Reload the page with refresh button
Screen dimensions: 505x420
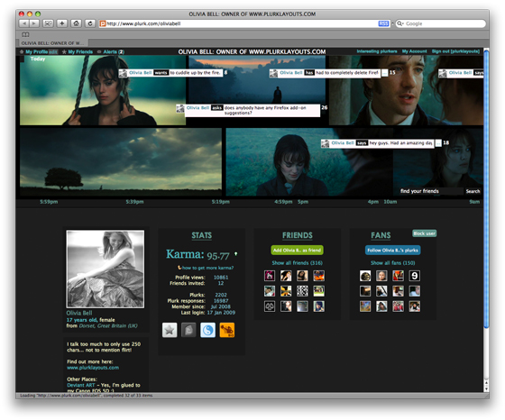coord(90,23)
